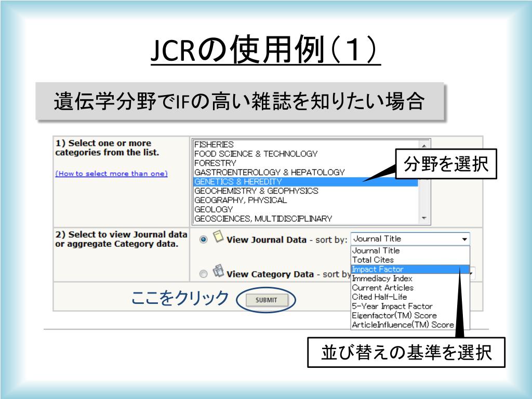Click the category icon beside View Category Data
Image resolution: width=532 pixels, height=399 pixels.
(218, 271)
